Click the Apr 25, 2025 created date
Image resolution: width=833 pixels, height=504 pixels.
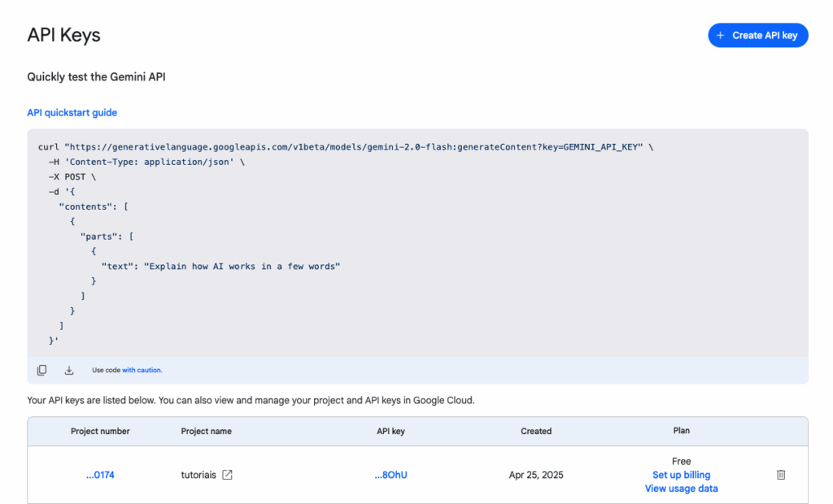click(536, 475)
